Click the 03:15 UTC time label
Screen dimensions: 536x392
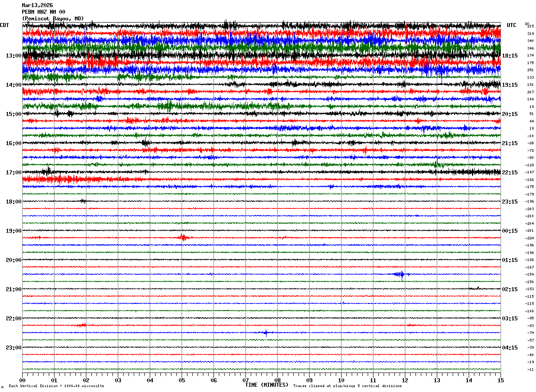point(510,319)
